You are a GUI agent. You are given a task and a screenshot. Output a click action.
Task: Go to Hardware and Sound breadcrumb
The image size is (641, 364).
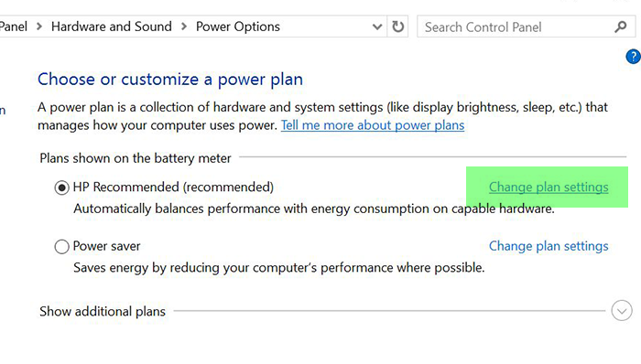[111, 27]
